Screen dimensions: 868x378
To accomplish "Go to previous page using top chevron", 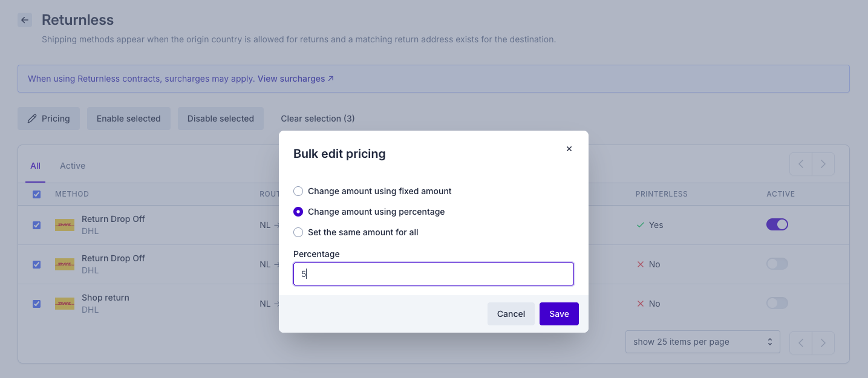I will click(801, 164).
